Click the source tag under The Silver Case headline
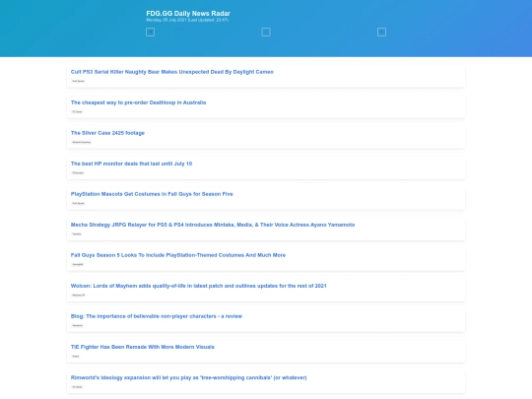Viewport: 532px width, 399px height. coord(82,142)
